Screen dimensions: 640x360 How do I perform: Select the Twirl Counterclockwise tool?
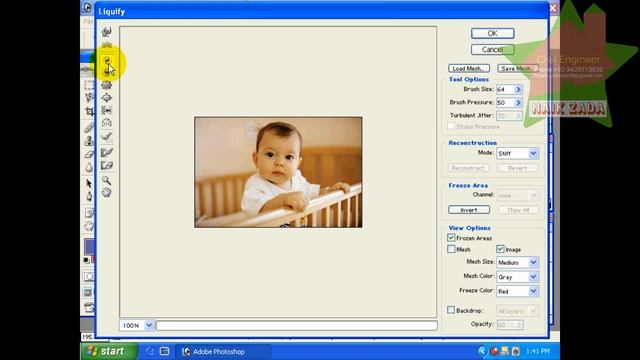click(107, 73)
